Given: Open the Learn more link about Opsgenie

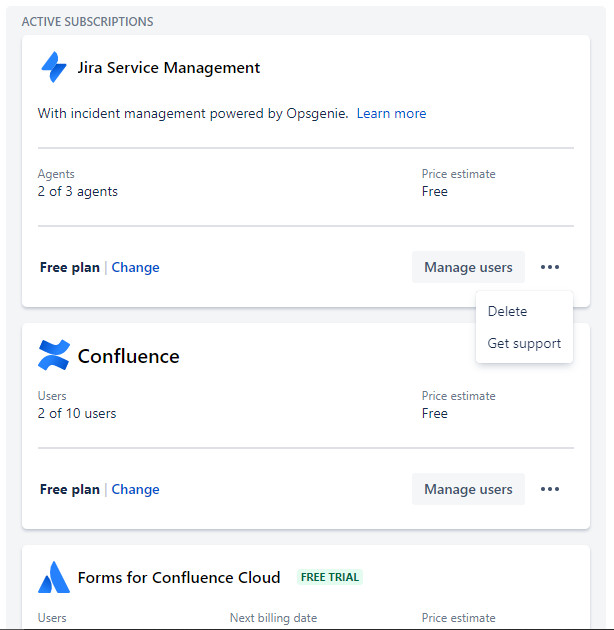Looking at the screenshot, I should pyautogui.click(x=391, y=113).
